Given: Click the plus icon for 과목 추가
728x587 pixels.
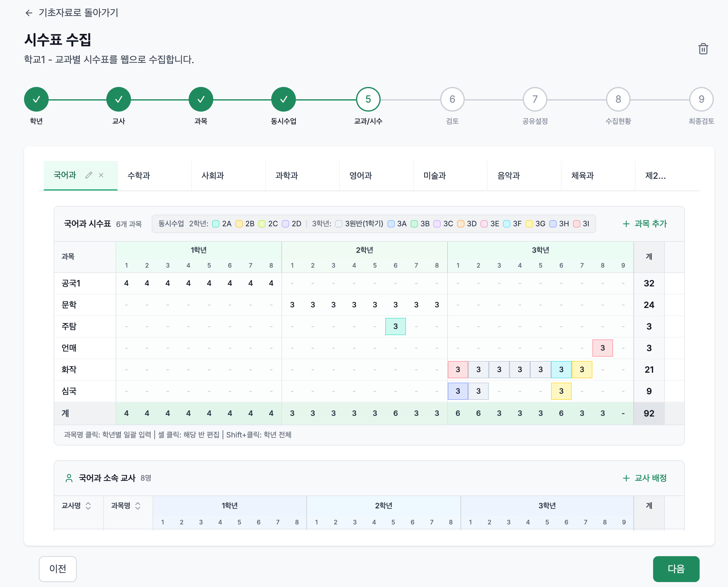Looking at the screenshot, I should [626, 224].
